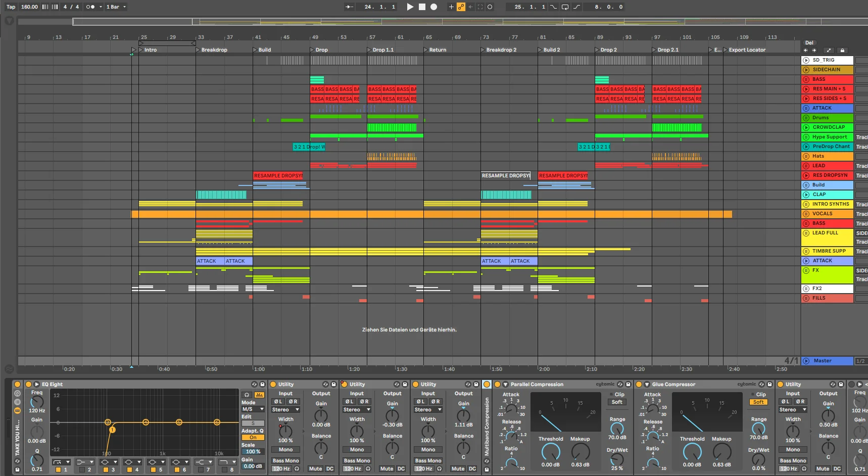
Task: Toggle the EQ Eight spectrum analyzer icon
Action: click(x=259, y=395)
